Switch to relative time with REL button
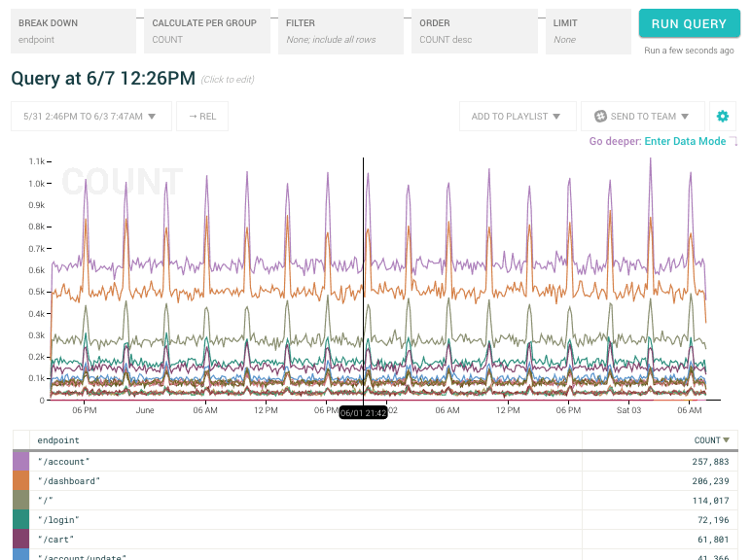This screenshot has width=751, height=560. (x=202, y=117)
